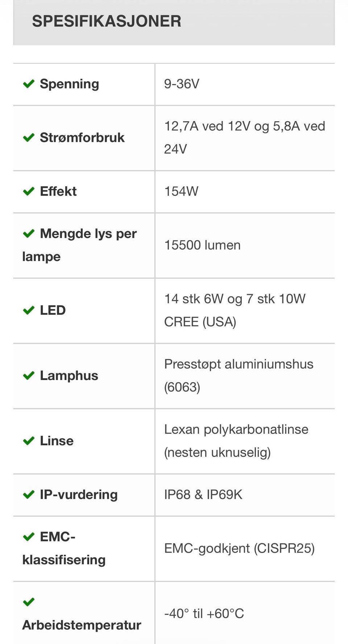The height and width of the screenshot is (644, 348).
Task: Click the checkmark beside IP-vurdering
Action: [x=29, y=495]
